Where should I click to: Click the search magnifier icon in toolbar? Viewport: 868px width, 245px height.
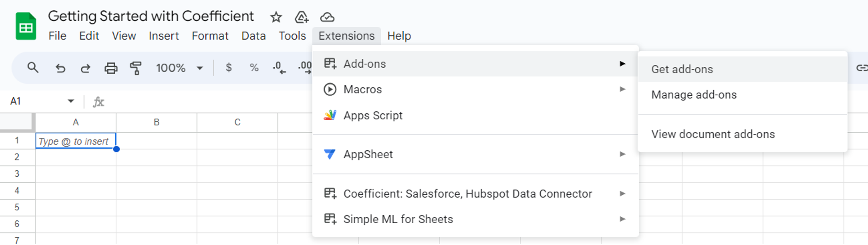[x=33, y=68]
